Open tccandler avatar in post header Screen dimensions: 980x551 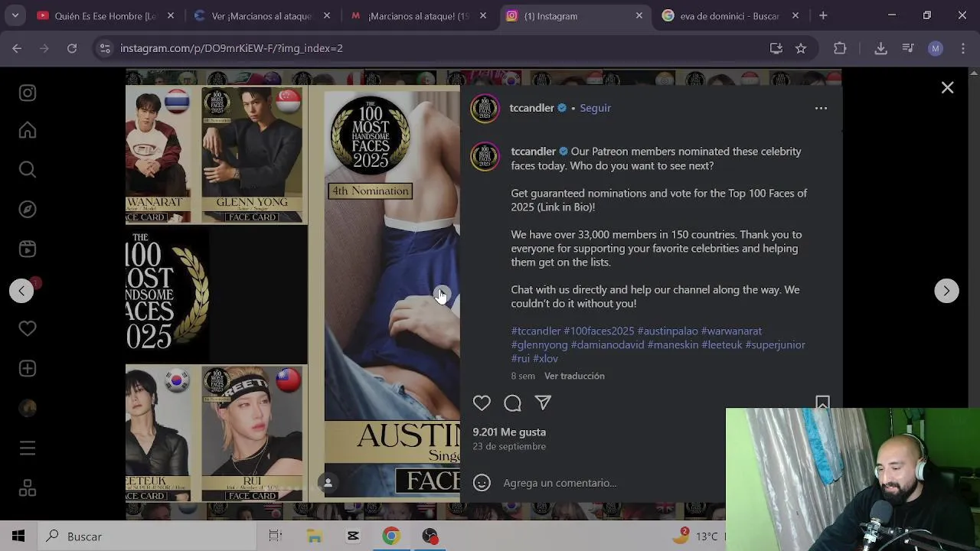(485, 108)
